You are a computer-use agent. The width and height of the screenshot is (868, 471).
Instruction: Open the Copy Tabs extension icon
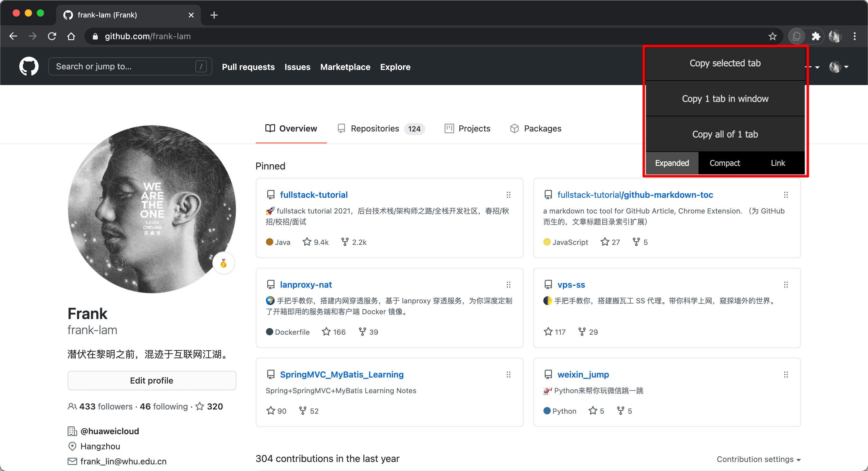click(x=797, y=36)
